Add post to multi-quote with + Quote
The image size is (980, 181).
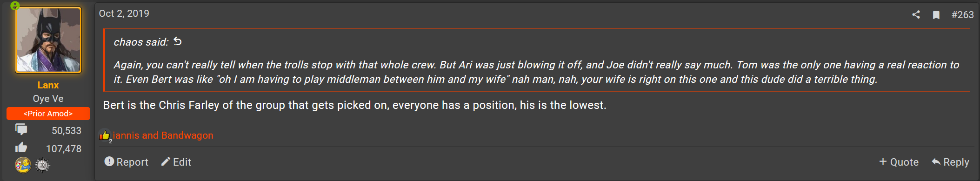click(899, 162)
